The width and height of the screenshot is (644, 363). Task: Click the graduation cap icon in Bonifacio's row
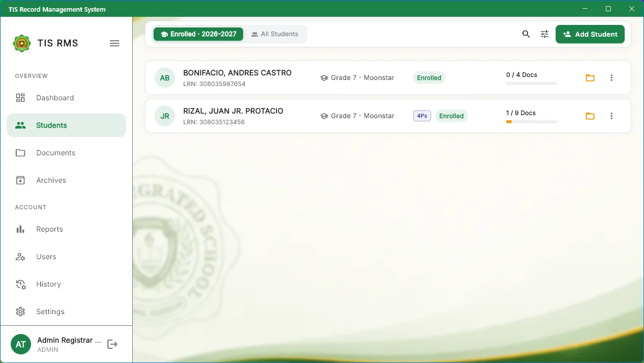coord(324,78)
